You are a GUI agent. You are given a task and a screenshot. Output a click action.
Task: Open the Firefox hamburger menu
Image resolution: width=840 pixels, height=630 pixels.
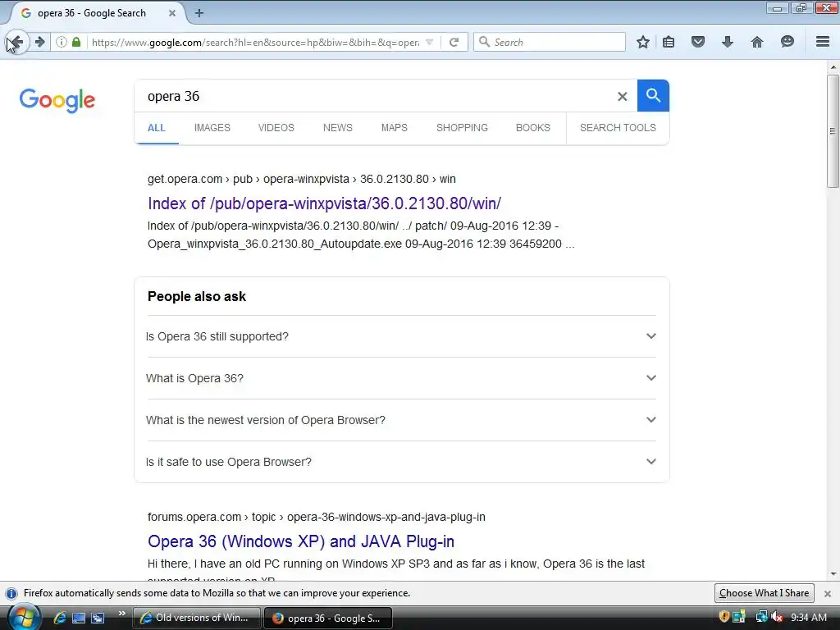coord(823,42)
